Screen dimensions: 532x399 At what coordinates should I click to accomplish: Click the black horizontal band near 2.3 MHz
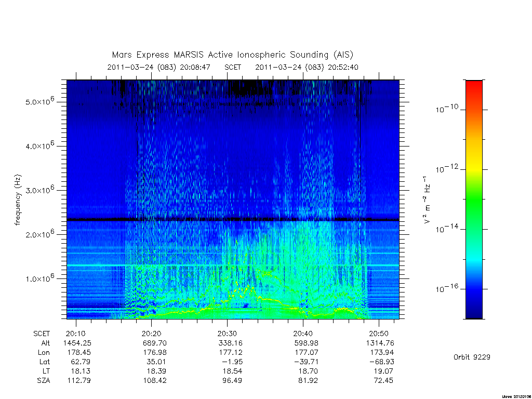click(233, 220)
